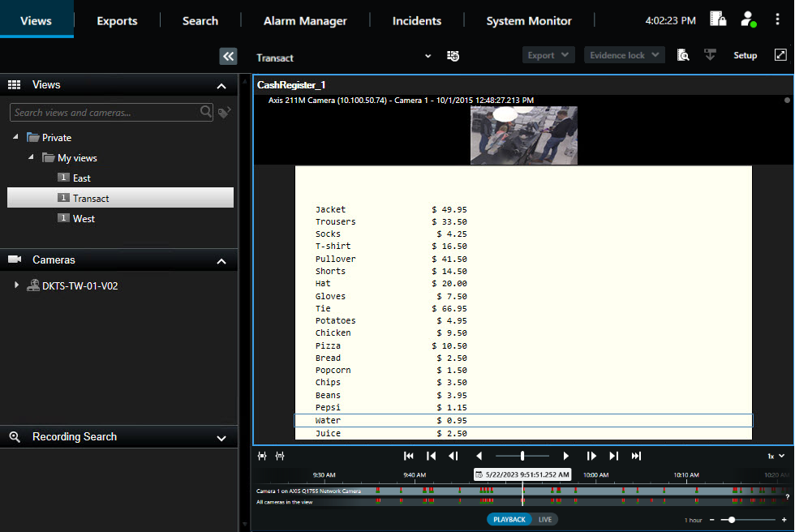Switch to the System Monitor tab
Screen dimensions: 795x532
coord(529,21)
